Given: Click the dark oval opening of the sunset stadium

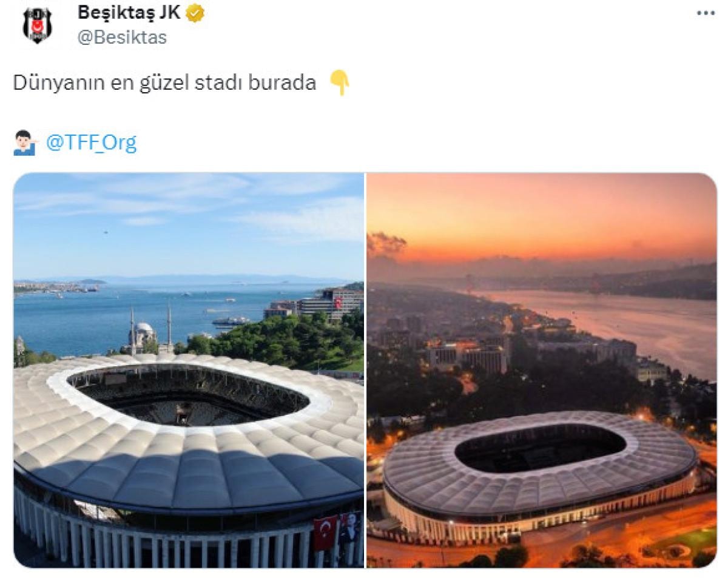Looking at the screenshot, I should click(540, 448).
